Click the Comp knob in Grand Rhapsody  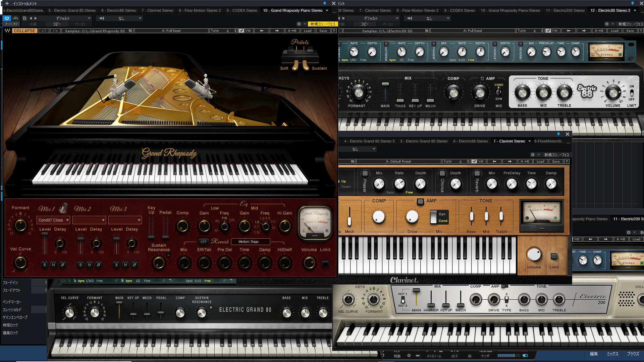[182, 226]
